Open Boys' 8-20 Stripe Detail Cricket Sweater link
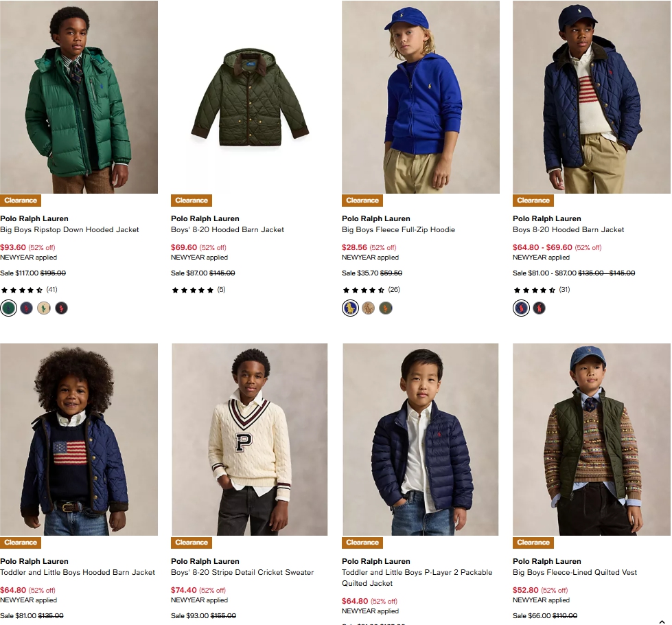The width and height of the screenshot is (672, 625). (x=242, y=572)
